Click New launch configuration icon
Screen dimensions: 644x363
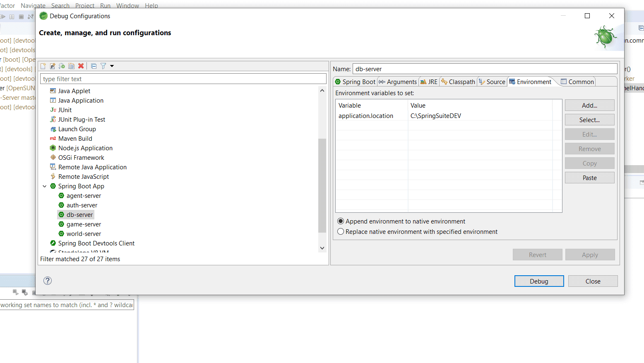tap(43, 66)
